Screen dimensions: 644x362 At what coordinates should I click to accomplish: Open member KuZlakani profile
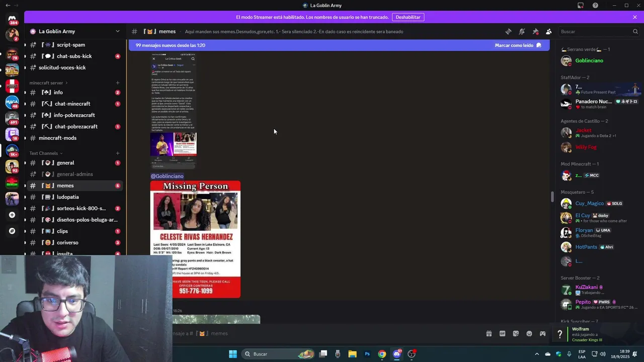(x=600, y=290)
